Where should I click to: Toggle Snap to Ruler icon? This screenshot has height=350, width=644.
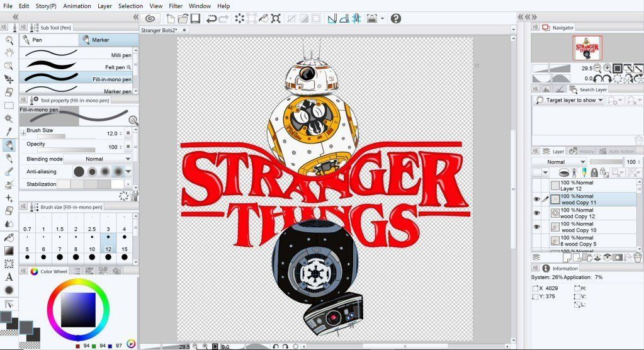(x=332, y=18)
